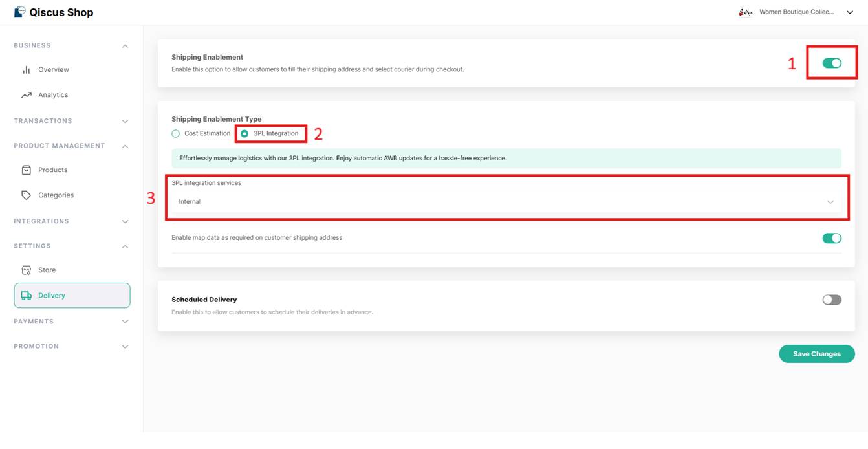Open the store account dropdown chevron
The width and height of the screenshot is (868, 449).
(x=850, y=12)
